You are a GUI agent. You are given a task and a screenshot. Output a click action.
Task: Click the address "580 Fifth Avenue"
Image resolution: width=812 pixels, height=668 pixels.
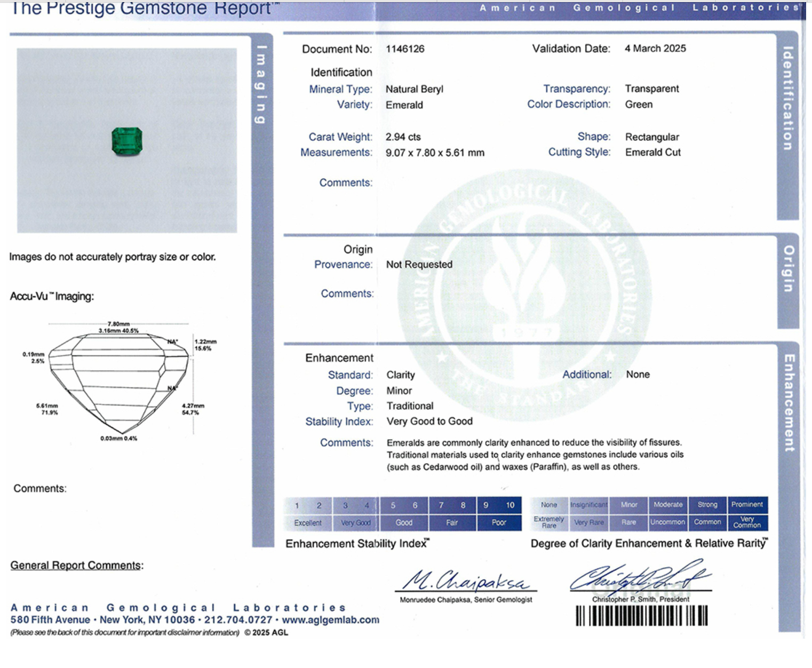point(50,620)
